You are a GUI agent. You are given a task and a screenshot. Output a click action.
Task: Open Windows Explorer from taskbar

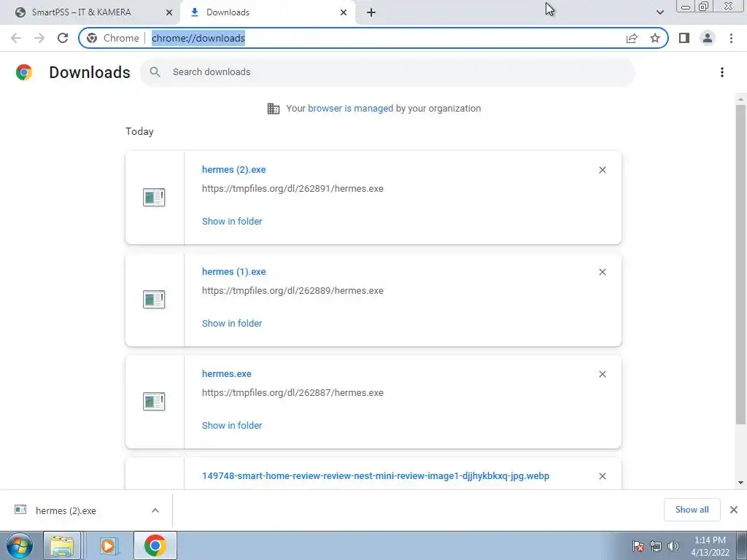62,545
